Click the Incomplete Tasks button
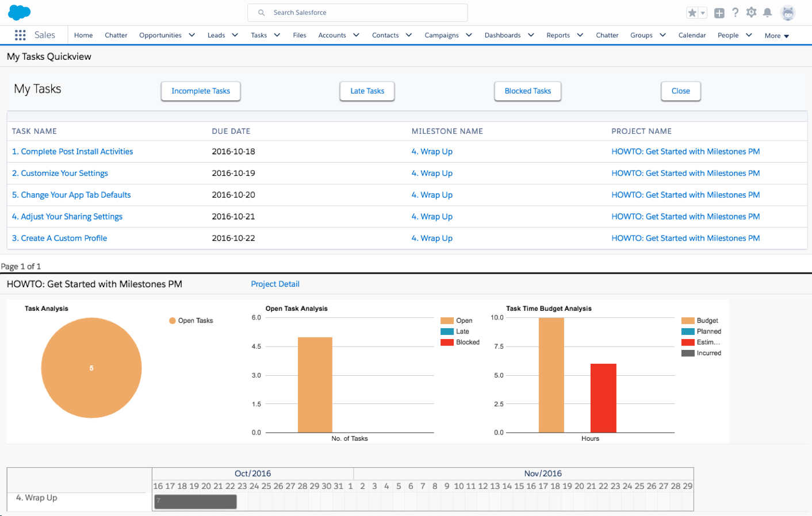Screen dimensions: 812x516 (201, 91)
